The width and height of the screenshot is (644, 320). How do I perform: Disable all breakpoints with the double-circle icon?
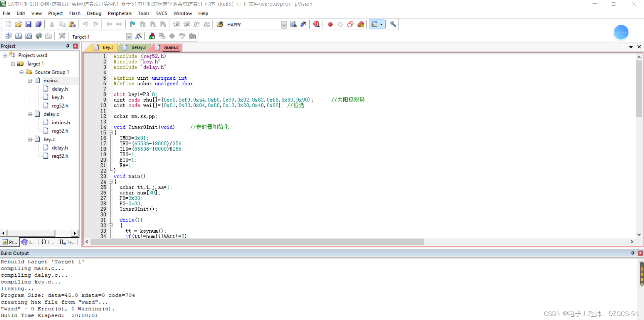pos(350,24)
